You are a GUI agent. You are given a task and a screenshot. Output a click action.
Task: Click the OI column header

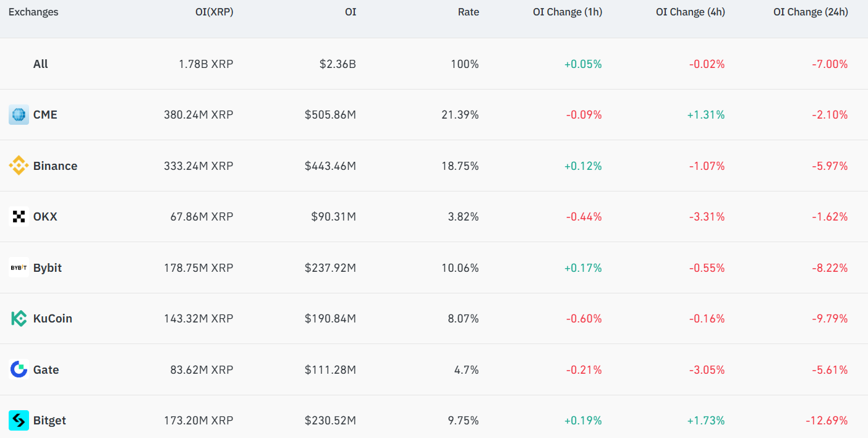click(351, 11)
